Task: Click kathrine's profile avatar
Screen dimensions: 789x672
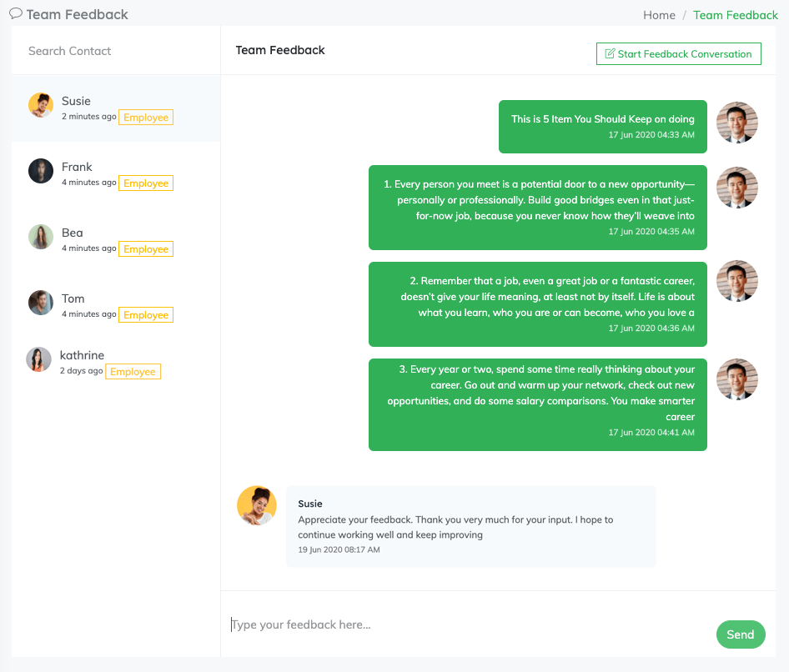Action: (x=39, y=359)
